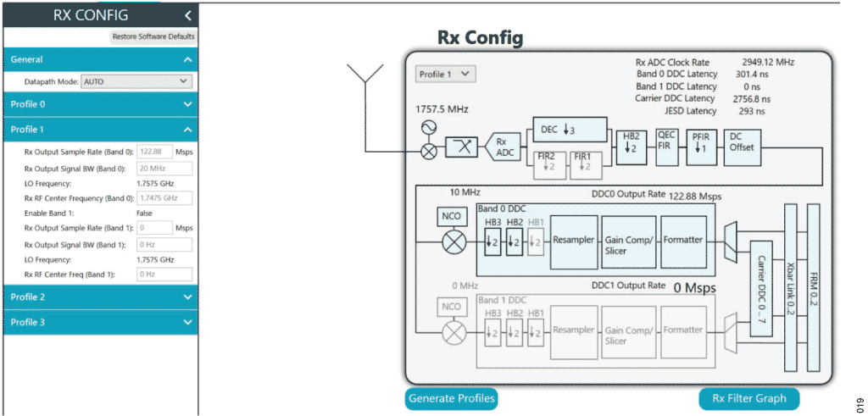
Task: Expand the Profile 2 section
Action: 100,297
